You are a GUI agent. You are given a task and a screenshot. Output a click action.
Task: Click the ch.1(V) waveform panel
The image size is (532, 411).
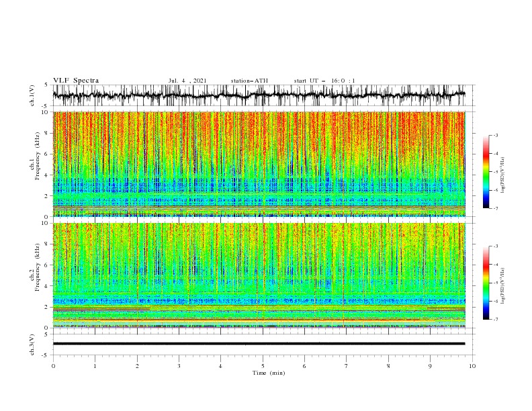[263, 95]
